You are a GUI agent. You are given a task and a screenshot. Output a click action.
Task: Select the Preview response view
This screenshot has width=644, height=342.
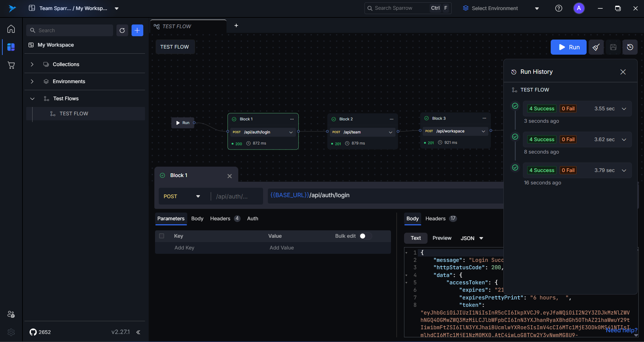[x=442, y=238]
